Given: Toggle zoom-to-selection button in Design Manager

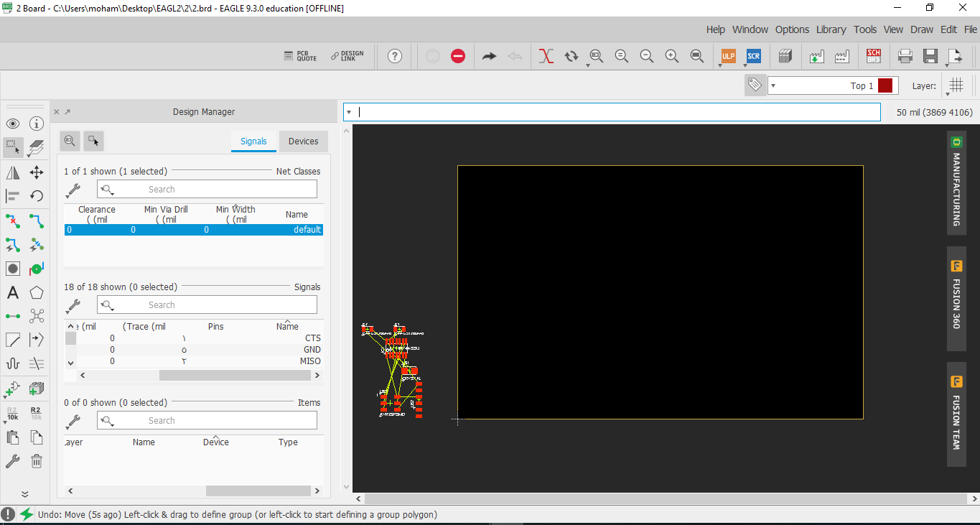Looking at the screenshot, I should (70, 141).
